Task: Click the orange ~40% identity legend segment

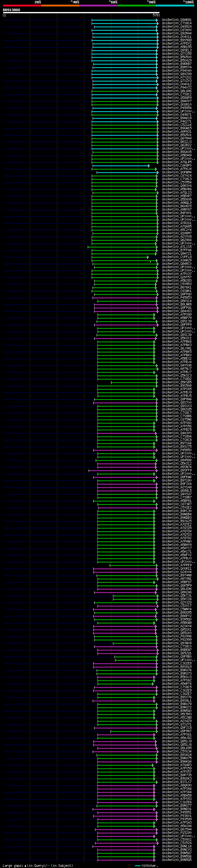Action: [x=60, y=6]
